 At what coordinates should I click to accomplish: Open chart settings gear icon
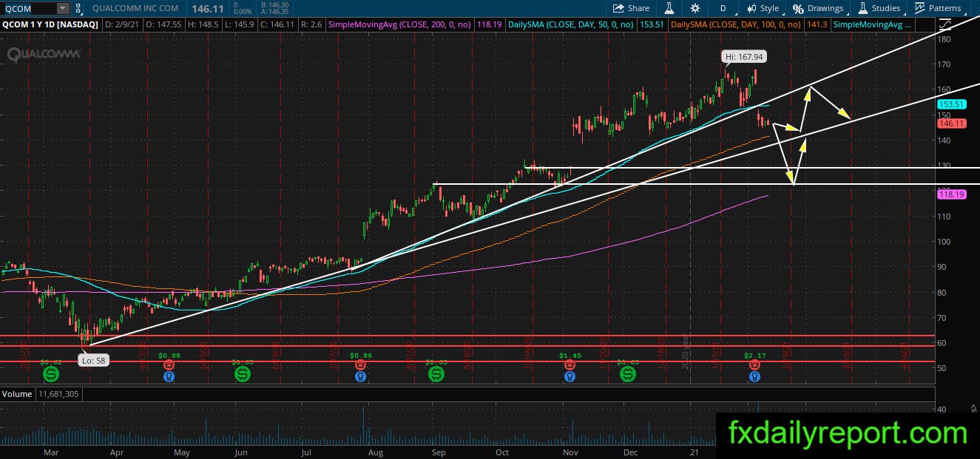coord(695,8)
